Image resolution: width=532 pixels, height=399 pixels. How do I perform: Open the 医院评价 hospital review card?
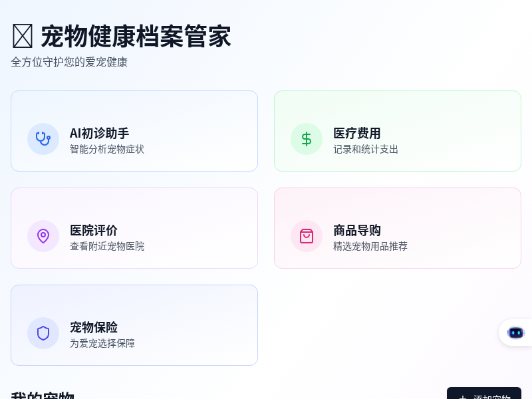click(134, 227)
